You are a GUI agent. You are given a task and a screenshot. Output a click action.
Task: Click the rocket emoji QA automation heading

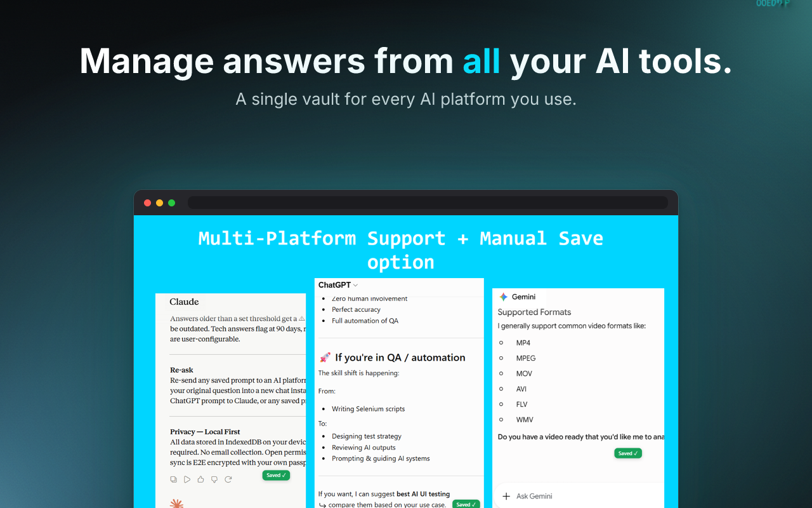point(392,358)
